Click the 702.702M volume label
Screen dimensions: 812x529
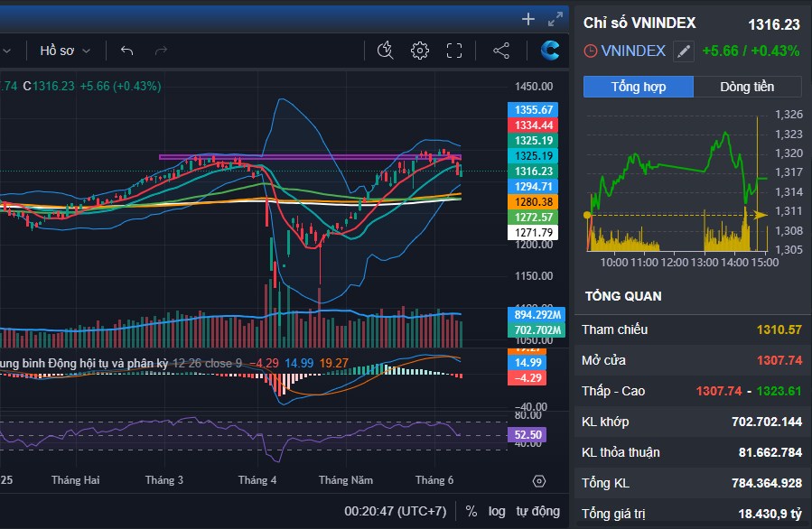point(537,330)
